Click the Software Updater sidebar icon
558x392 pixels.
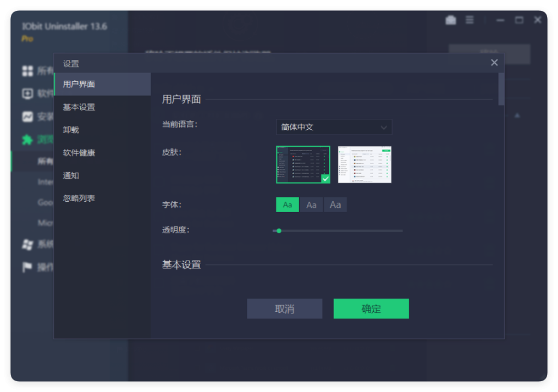(x=27, y=94)
